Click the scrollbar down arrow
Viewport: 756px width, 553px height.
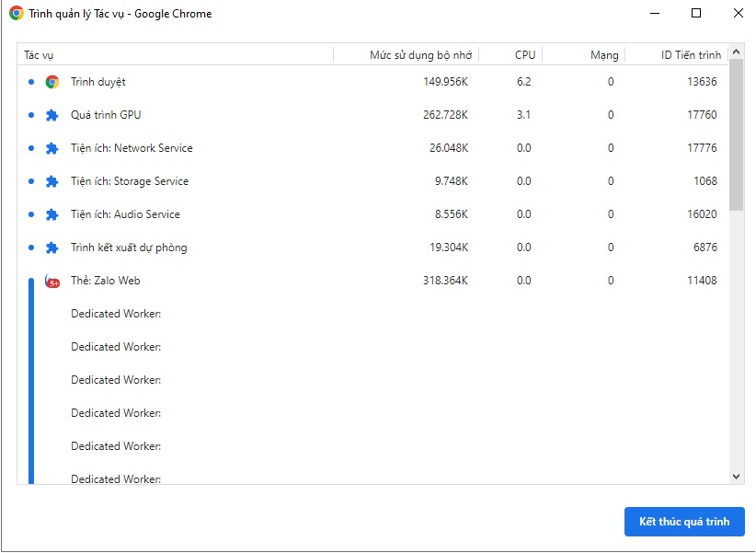pyautogui.click(x=736, y=476)
